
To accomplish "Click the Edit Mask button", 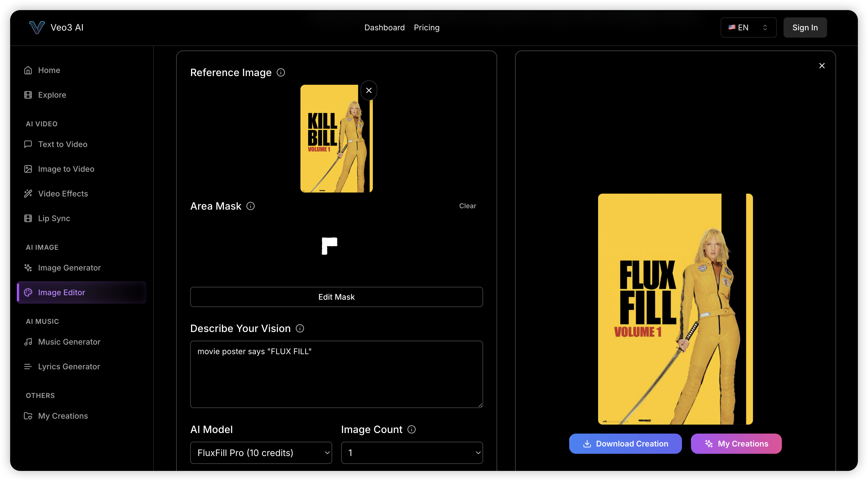I will coord(336,297).
